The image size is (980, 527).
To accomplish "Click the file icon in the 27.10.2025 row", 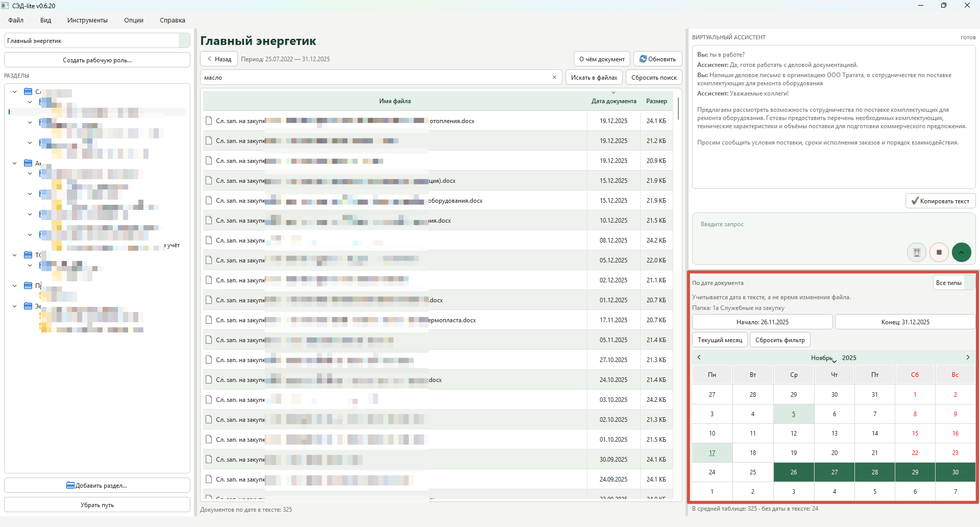I will pyautogui.click(x=208, y=360).
